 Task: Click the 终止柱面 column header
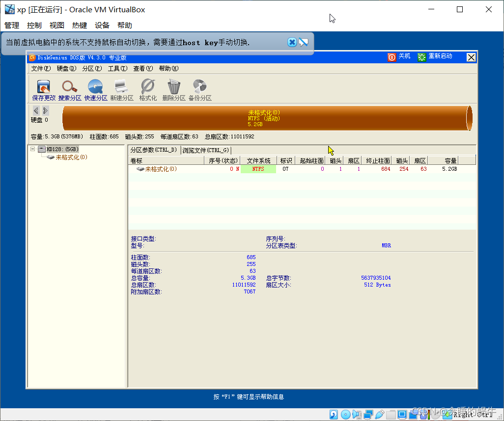pos(377,160)
